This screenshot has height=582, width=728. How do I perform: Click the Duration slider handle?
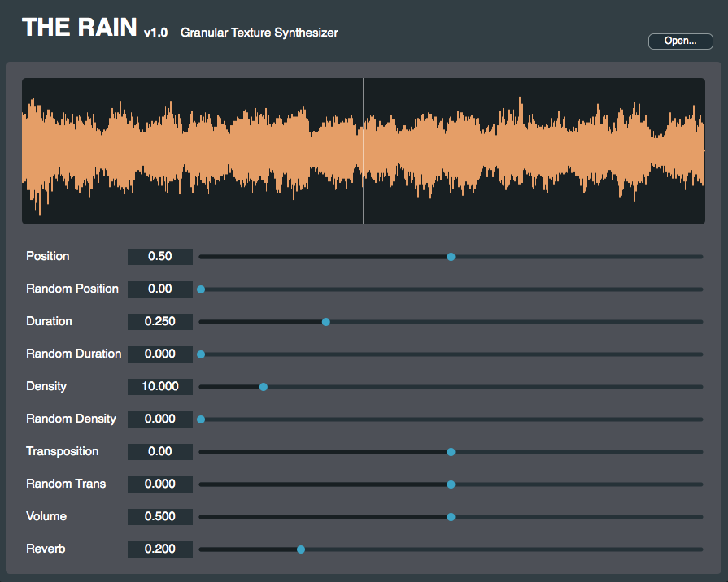pos(326,322)
